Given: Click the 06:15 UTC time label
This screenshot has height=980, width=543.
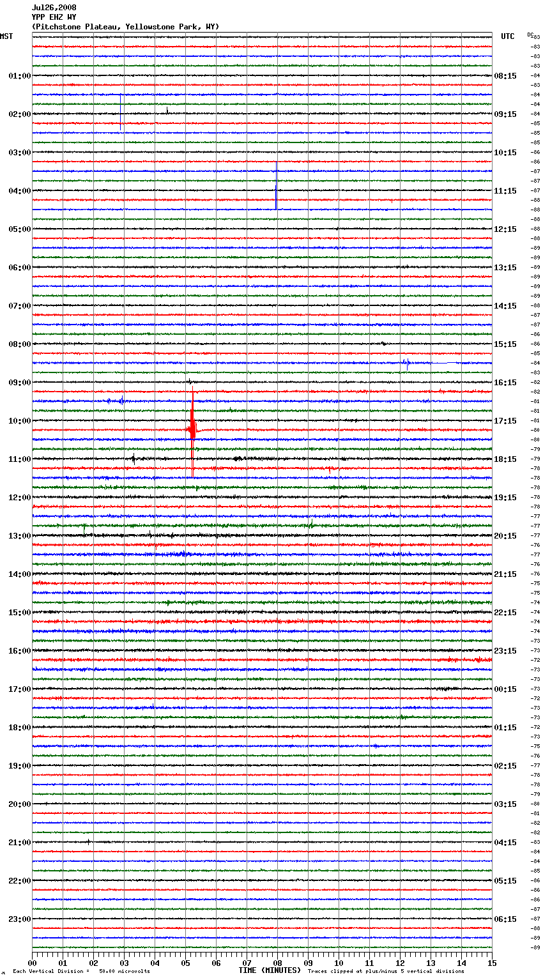Looking at the screenshot, I should [505, 919].
